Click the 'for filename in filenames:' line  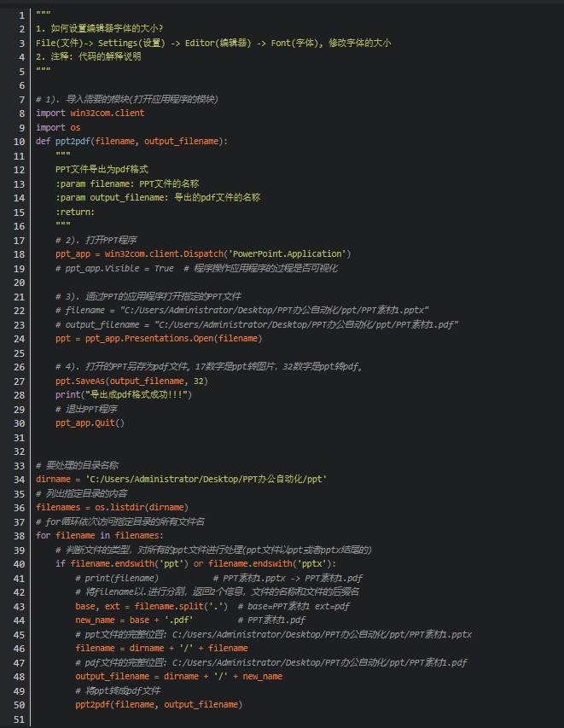tap(99, 535)
